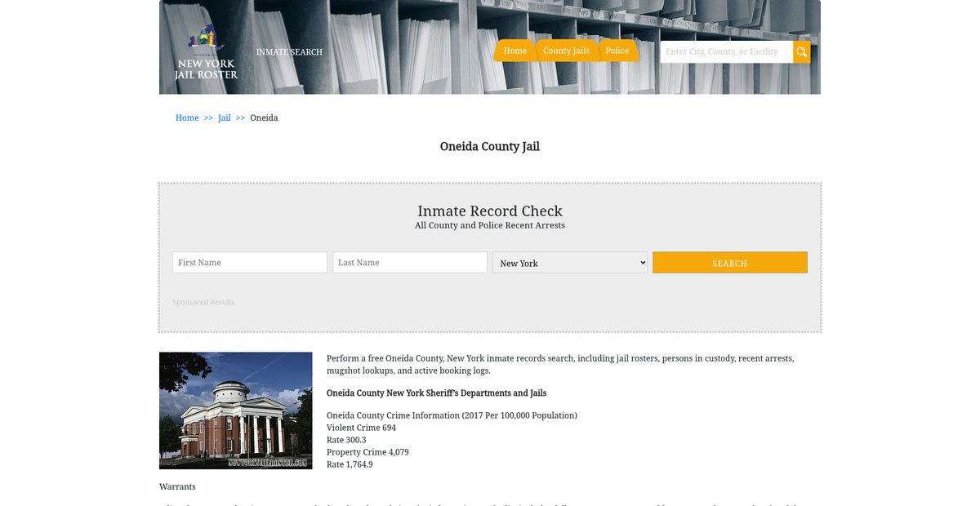Open the New York state dropdown

[570, 263]
